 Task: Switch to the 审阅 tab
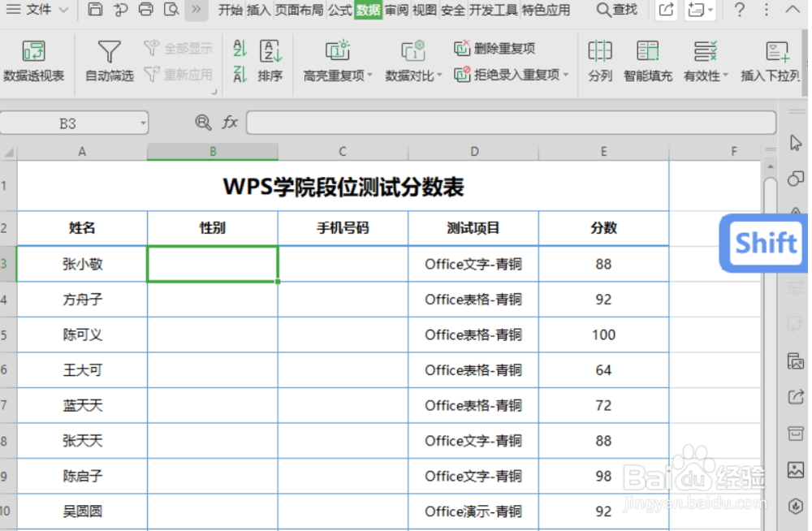[397, 10]
